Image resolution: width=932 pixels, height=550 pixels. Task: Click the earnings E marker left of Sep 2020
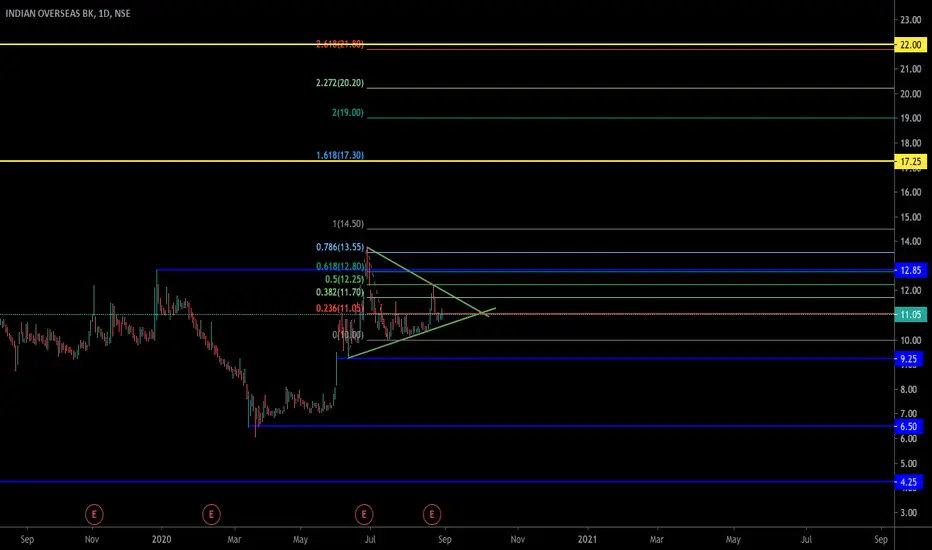tap(432, 514)
